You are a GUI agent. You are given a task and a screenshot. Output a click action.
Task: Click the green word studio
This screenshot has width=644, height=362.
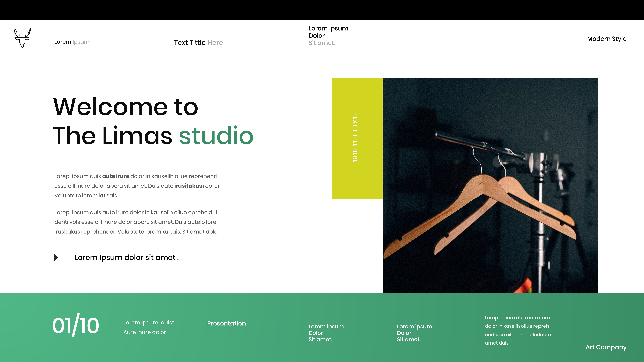pos(216,136)
